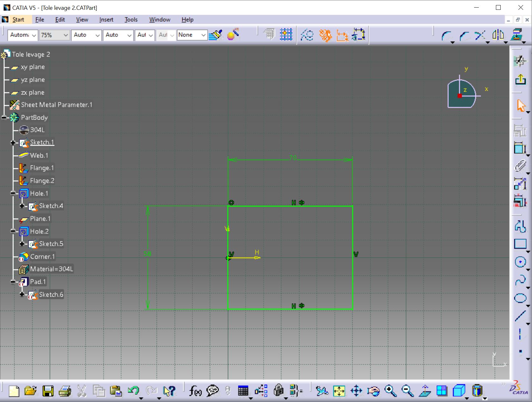Viewport: 532px width, 402px height.
Task: Select the Point sketch tool
Action: point(520,351)
